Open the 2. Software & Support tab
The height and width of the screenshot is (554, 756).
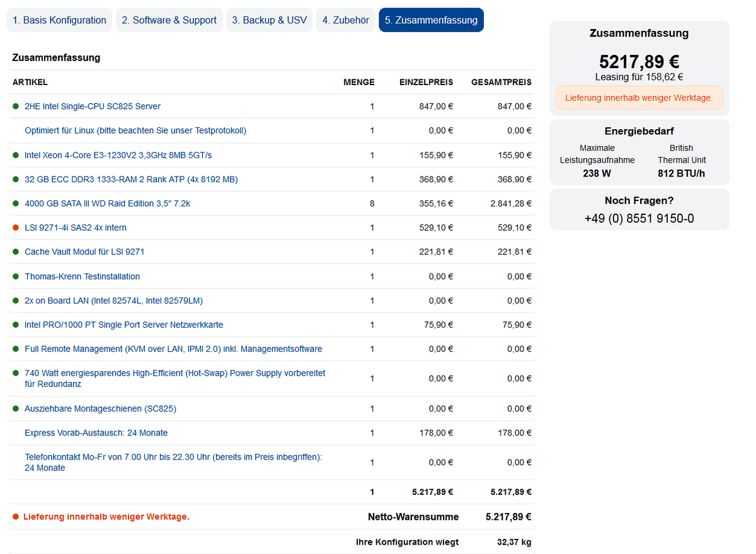click(x=169, y=20)
